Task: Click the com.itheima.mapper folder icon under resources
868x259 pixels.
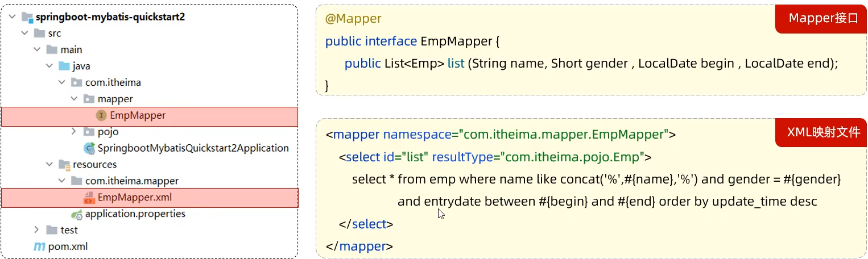Action: pos(76,181)
